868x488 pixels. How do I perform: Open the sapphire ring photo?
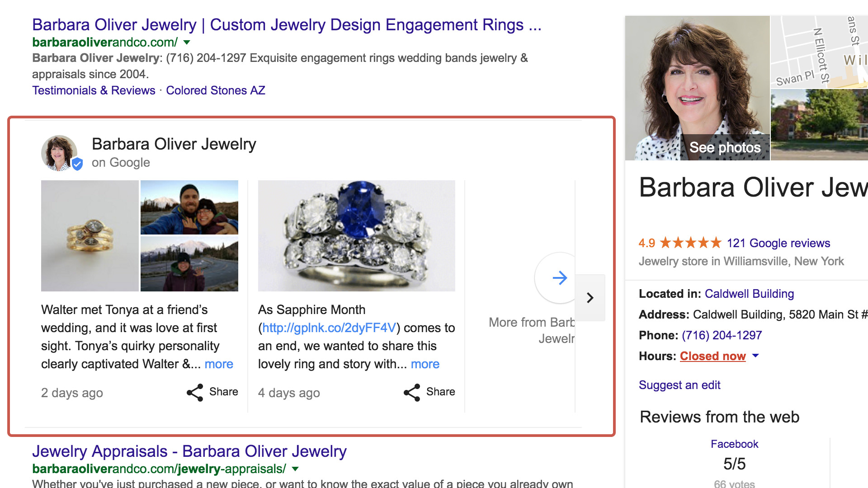(356, 236)
